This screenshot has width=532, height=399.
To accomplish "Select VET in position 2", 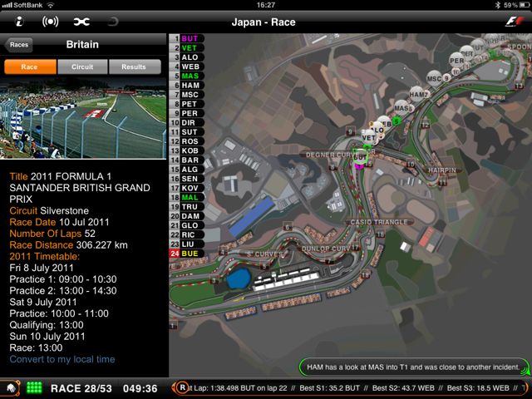I will pos(187,48).
